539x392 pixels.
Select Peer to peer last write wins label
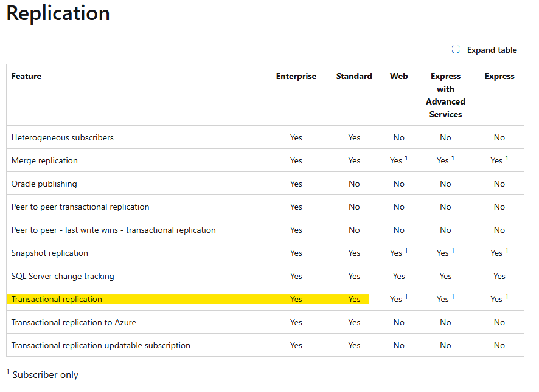click(113, 230)
